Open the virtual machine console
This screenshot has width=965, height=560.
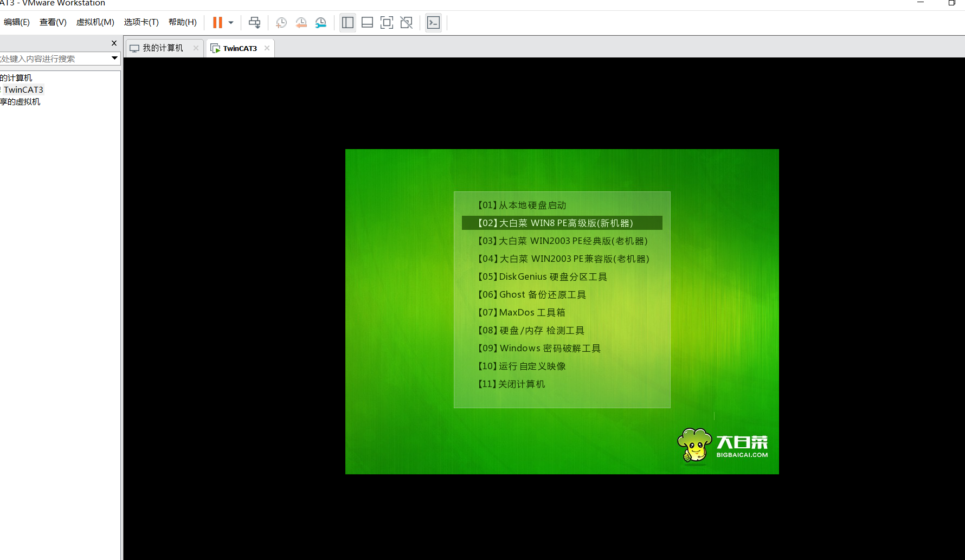(x=433, y=22)
